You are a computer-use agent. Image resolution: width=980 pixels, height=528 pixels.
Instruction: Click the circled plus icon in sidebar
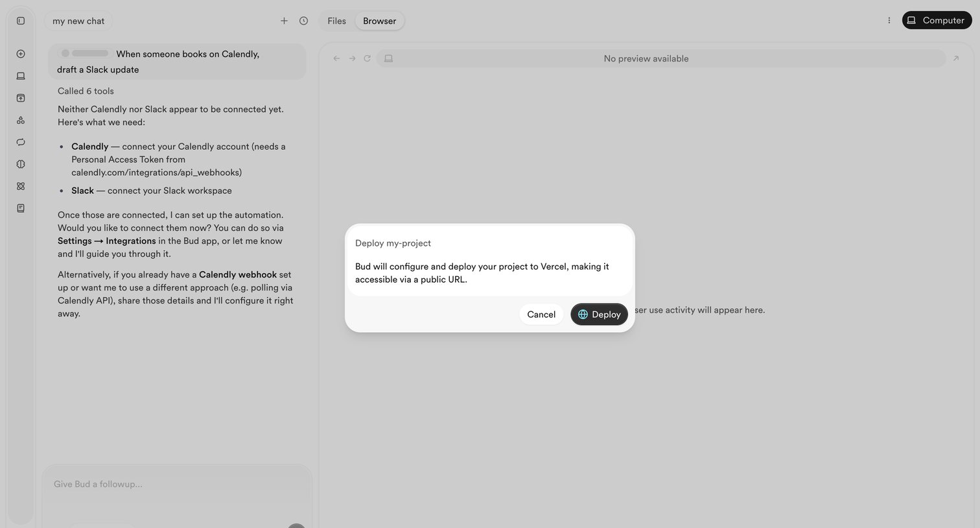(21, 54)
